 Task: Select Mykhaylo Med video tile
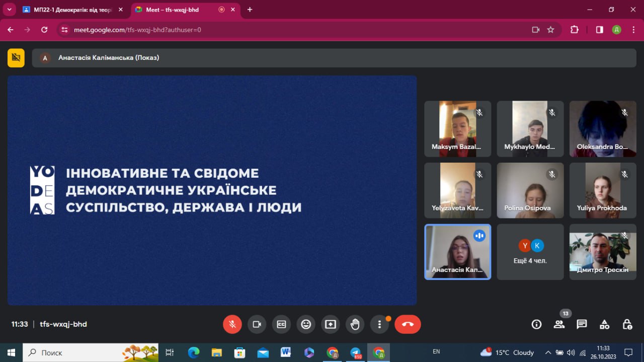tap(530, 128)
